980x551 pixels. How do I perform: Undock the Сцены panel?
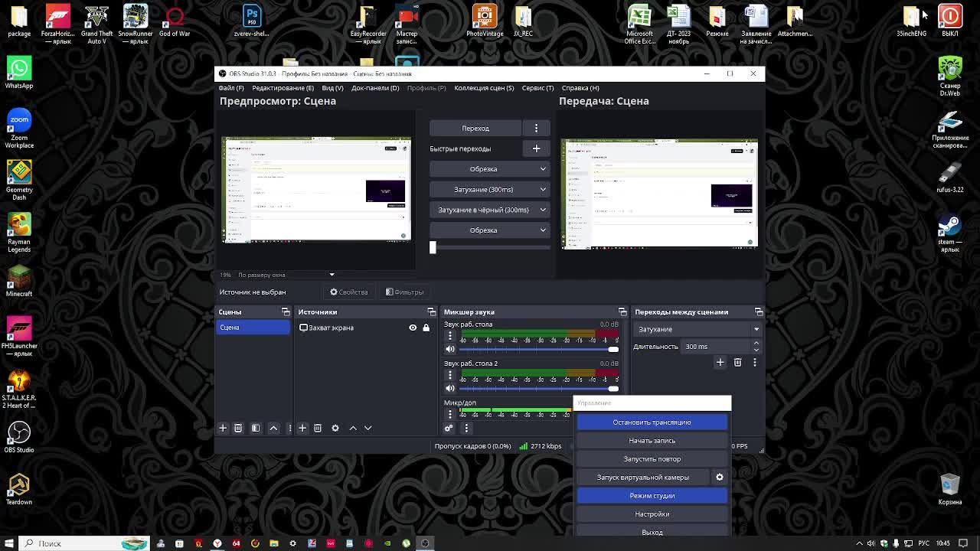(286, 311)
